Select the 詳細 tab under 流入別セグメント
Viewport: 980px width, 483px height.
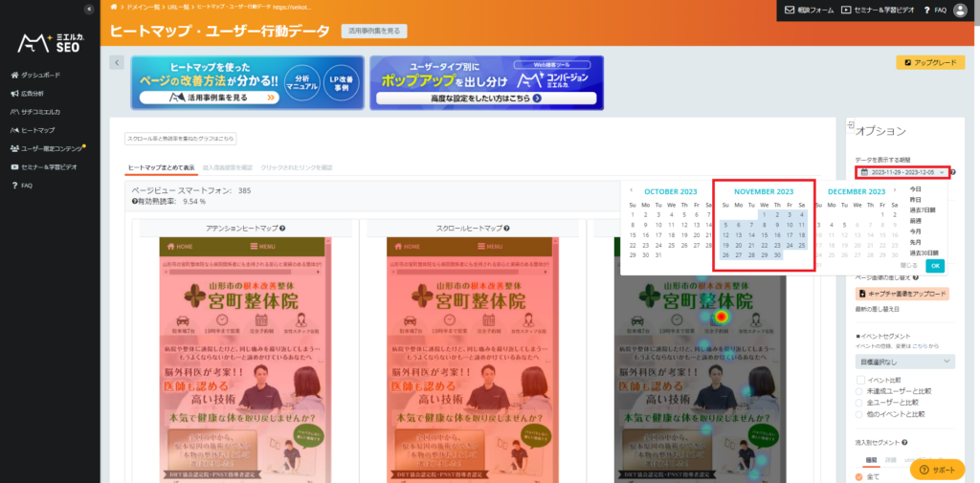click(891, 460)
